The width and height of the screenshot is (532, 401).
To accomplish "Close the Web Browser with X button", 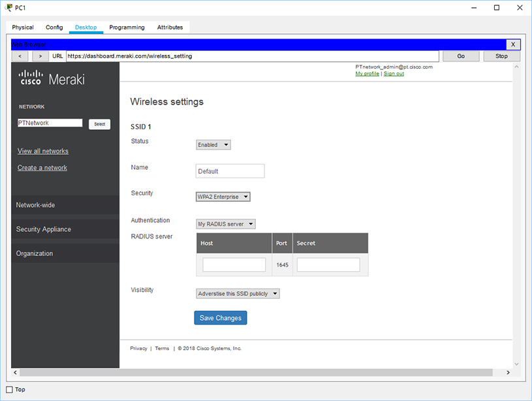I will [513, 44].
